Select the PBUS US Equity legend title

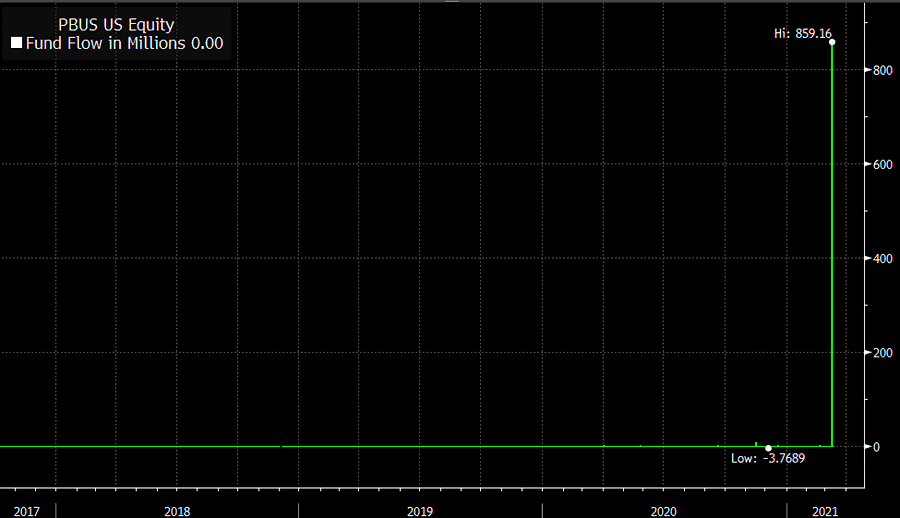point(116,25)
